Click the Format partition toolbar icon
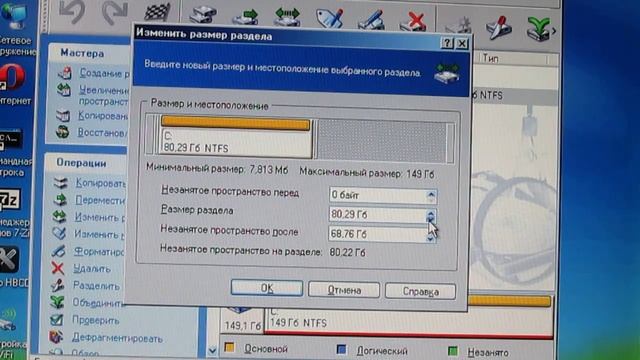The width and height of the screenshot is (640, 360). point(371,20)
